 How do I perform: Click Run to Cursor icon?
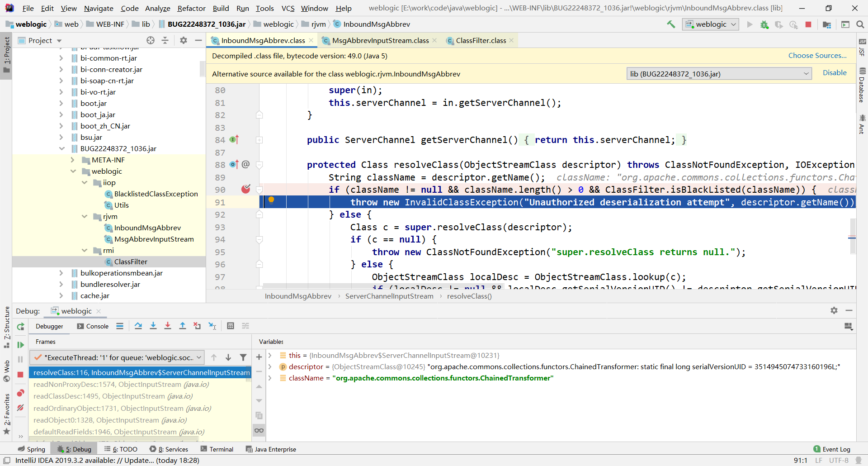tap(212, 326)
